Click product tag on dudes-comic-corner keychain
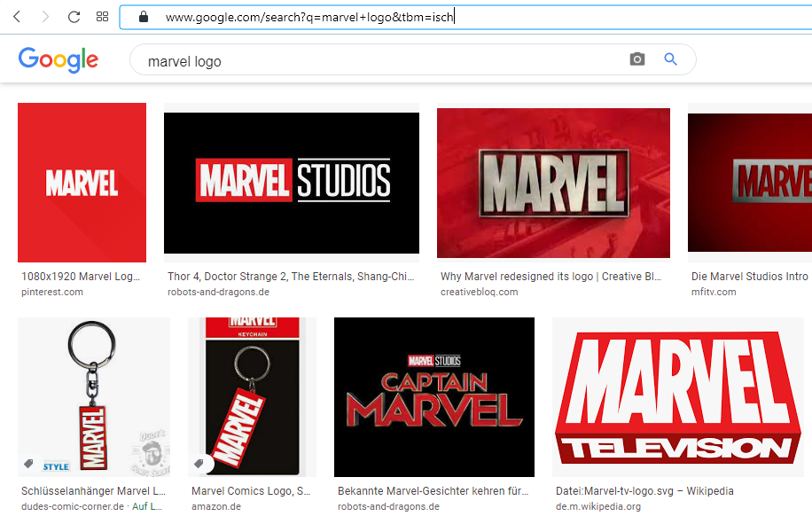 click(29, 463)
